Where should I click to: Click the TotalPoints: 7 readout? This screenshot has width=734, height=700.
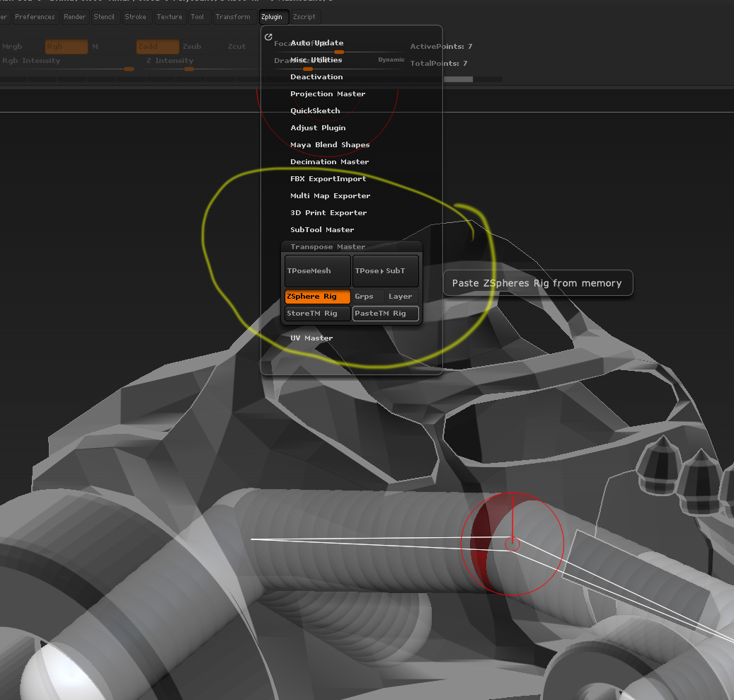point(439,63)
